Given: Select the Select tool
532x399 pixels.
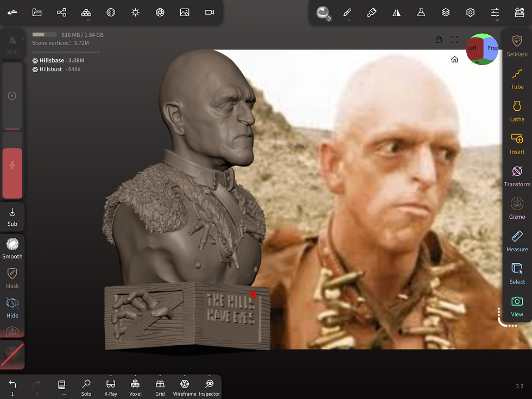Looking at the screenshot, I should [x=517, y=274].
